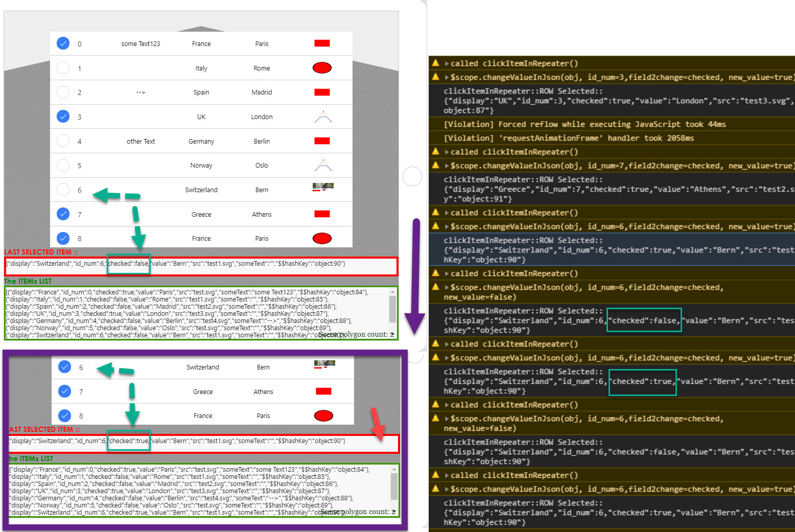Check the checkbox on the Italy row
Image resolution: width=795 pixels, height=532 pixels.
[63, 67]
